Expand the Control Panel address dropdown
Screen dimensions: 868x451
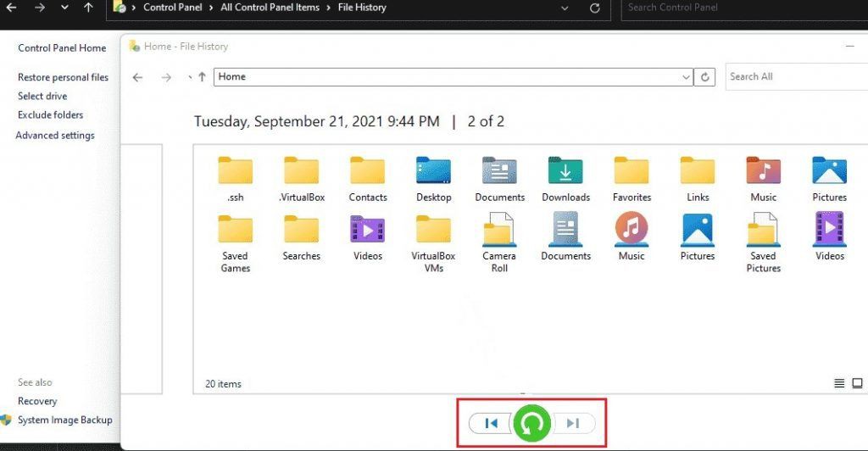point(566,8)
